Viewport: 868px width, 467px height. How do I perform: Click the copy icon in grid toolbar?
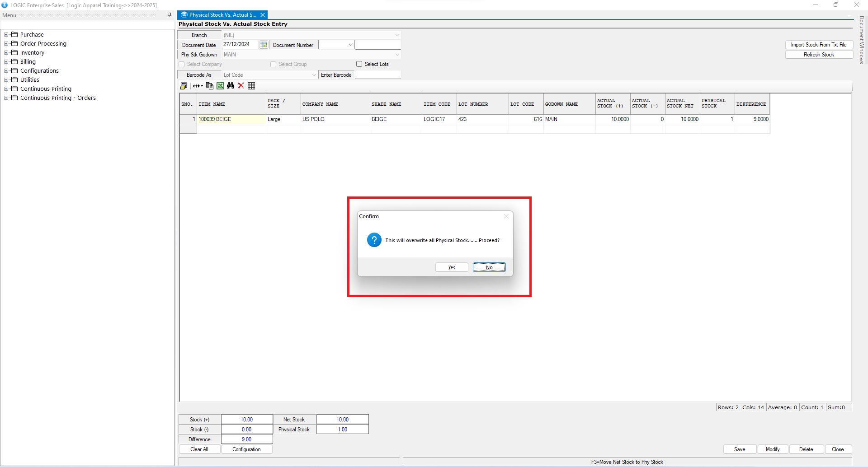(209, 86)
